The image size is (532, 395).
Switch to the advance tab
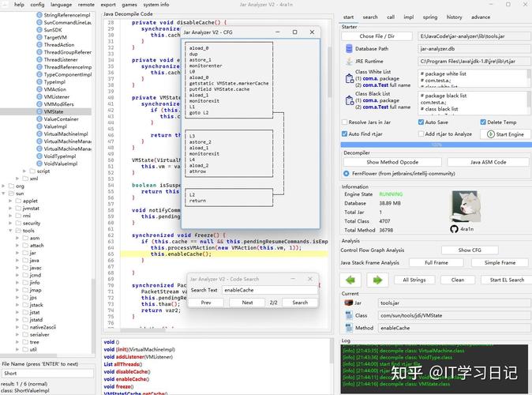pos(481,17)
